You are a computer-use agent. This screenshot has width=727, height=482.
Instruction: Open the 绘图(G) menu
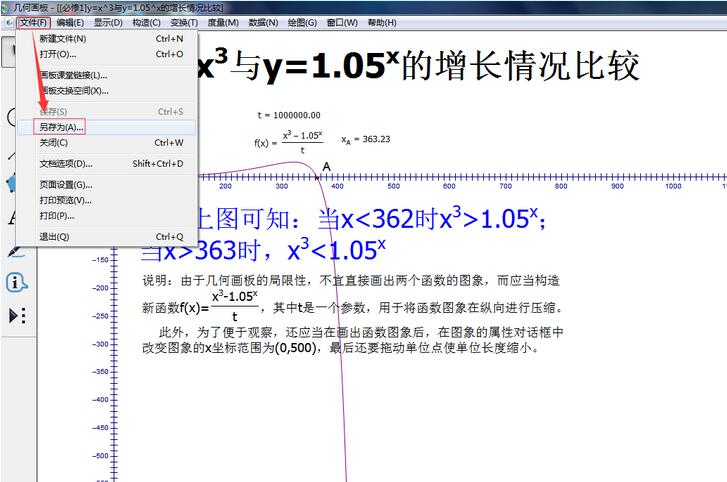302,23
